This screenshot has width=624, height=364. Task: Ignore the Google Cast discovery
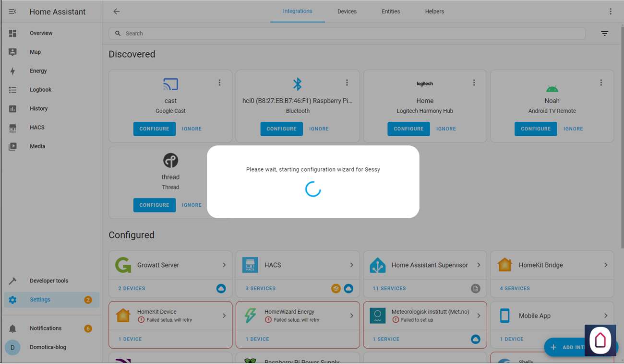(192, 129)
